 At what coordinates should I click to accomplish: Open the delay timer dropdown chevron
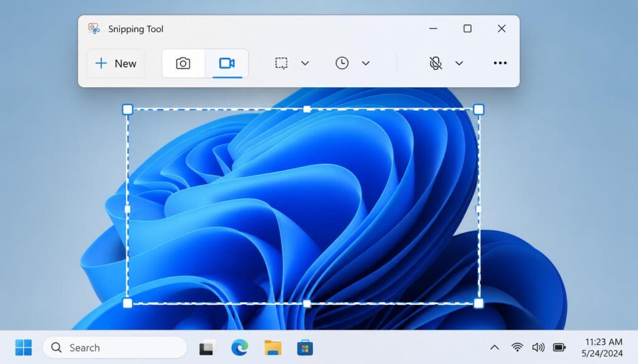pyautogui.click(x=366, y=63)
